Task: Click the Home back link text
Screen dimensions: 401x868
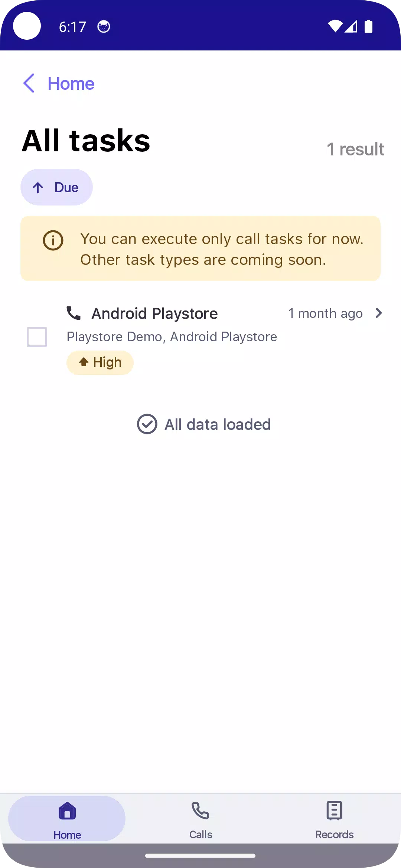Action: click(71, 84)
